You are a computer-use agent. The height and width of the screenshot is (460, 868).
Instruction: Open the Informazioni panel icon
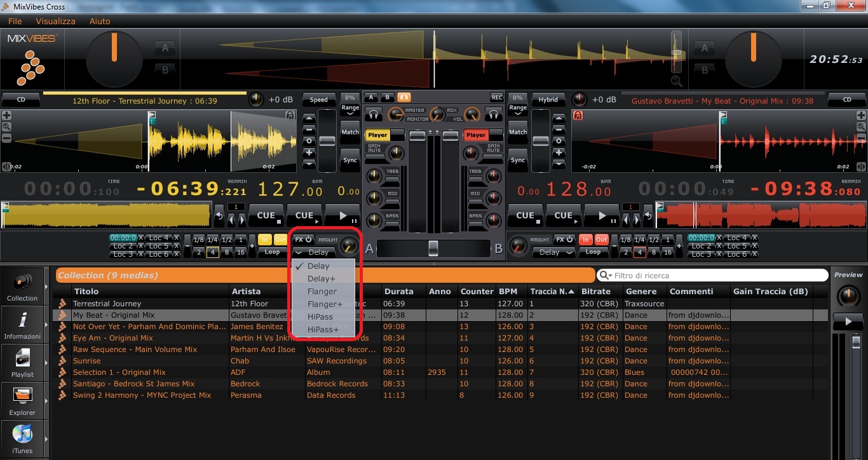coord(22,324)
